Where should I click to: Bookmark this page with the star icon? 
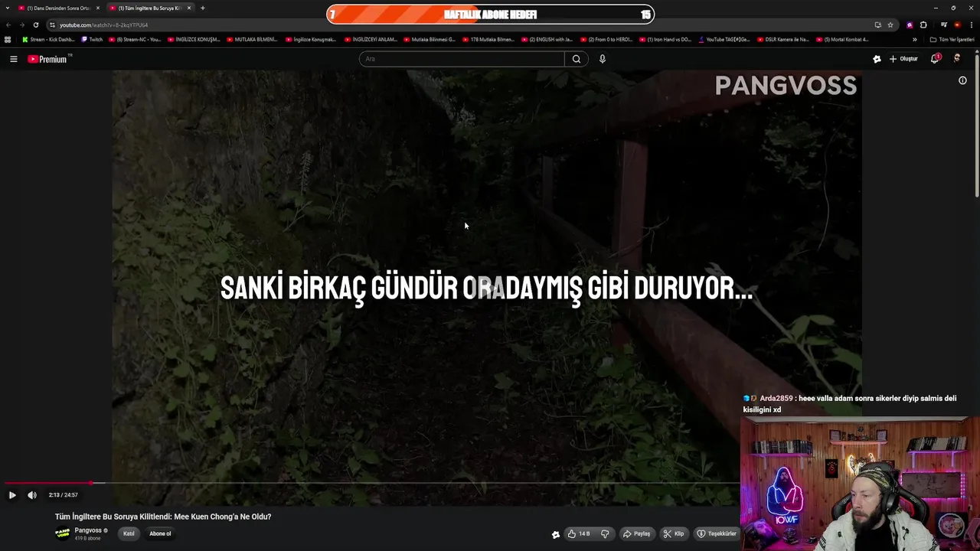890,24
